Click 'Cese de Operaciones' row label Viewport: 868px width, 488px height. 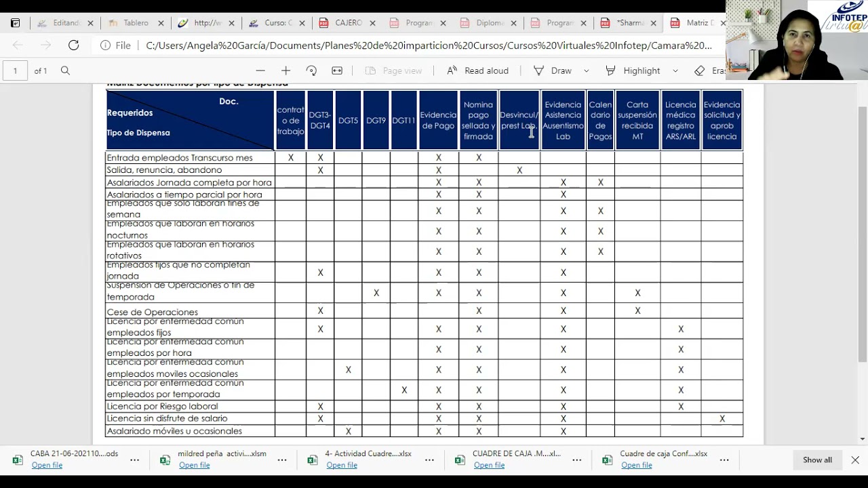click(152, 312)
